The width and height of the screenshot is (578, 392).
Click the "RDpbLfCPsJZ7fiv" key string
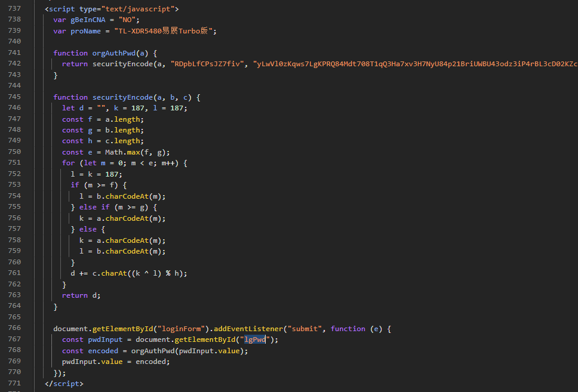tap(208, 64)
